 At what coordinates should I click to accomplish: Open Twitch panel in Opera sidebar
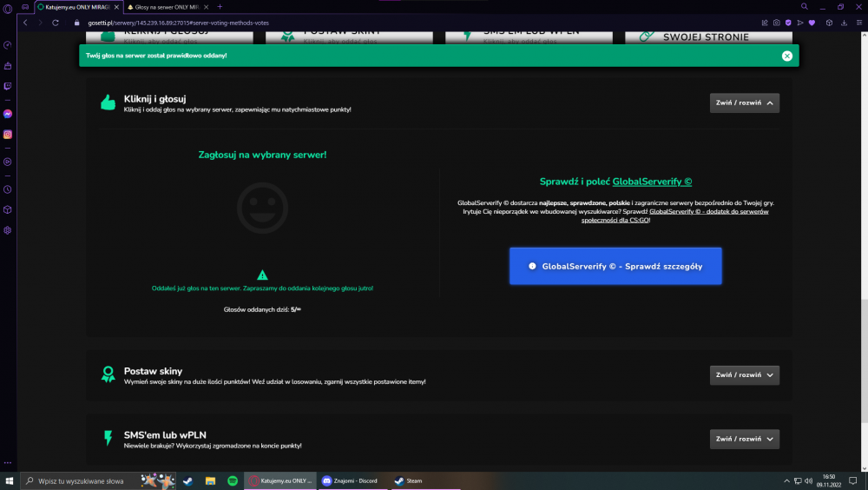(8, 87)
